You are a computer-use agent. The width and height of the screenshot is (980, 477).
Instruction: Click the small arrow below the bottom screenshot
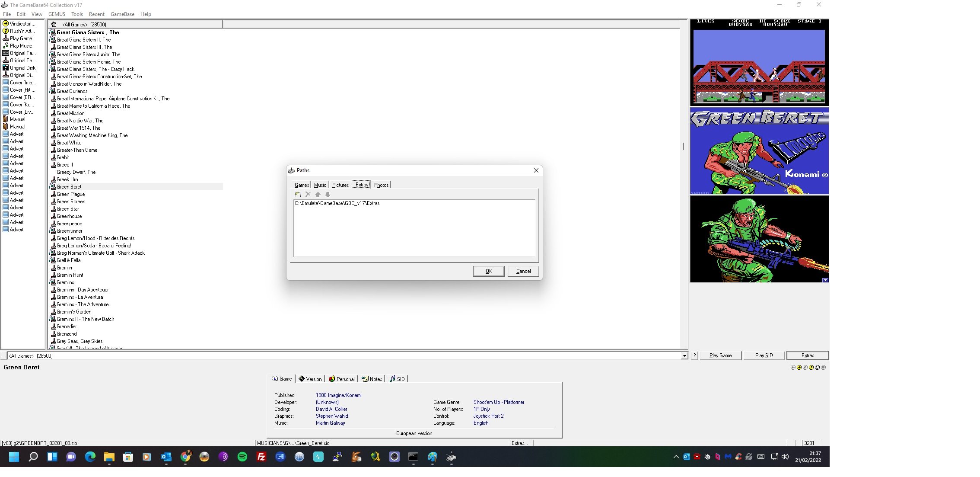pyautogui.click(x=825, y=280)
